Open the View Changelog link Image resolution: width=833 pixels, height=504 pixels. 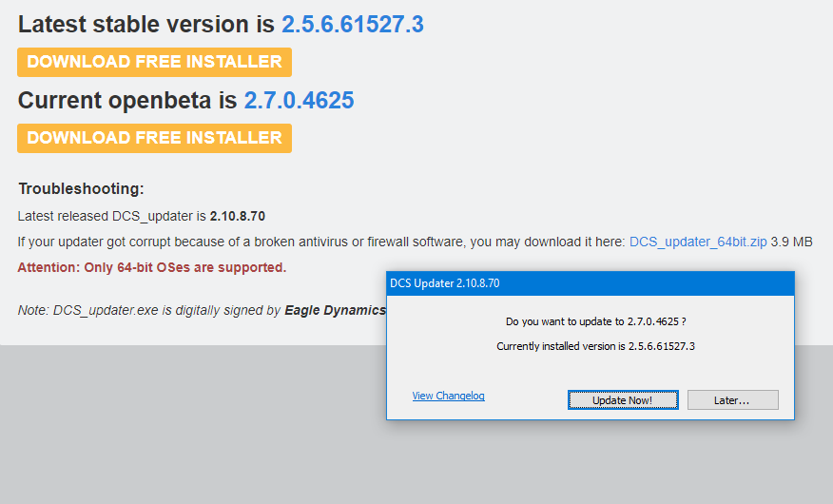[448, 396]
